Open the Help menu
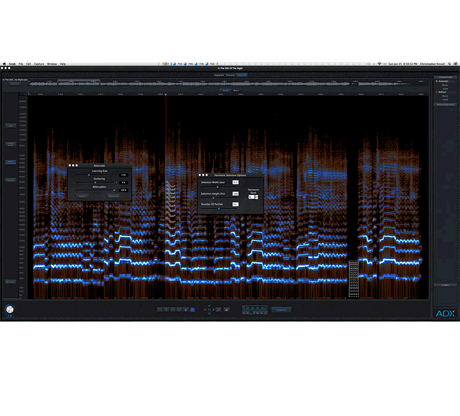460x416 pixels. pos(63,64)
